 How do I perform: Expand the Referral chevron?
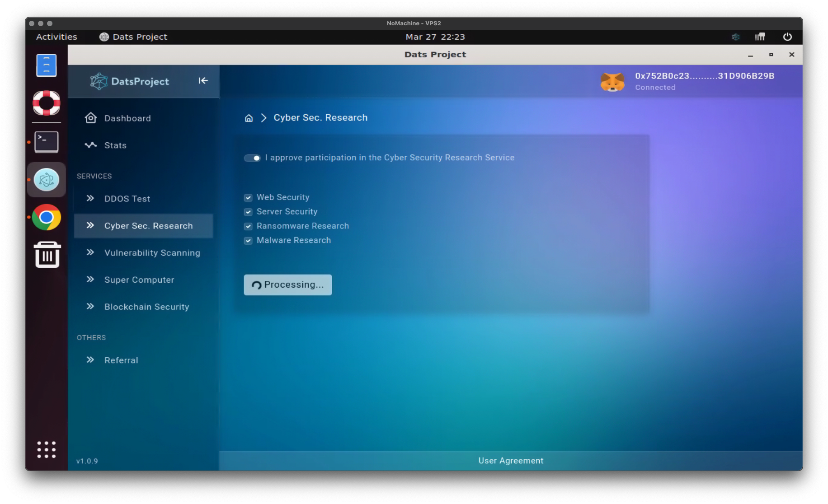[90, 360]
